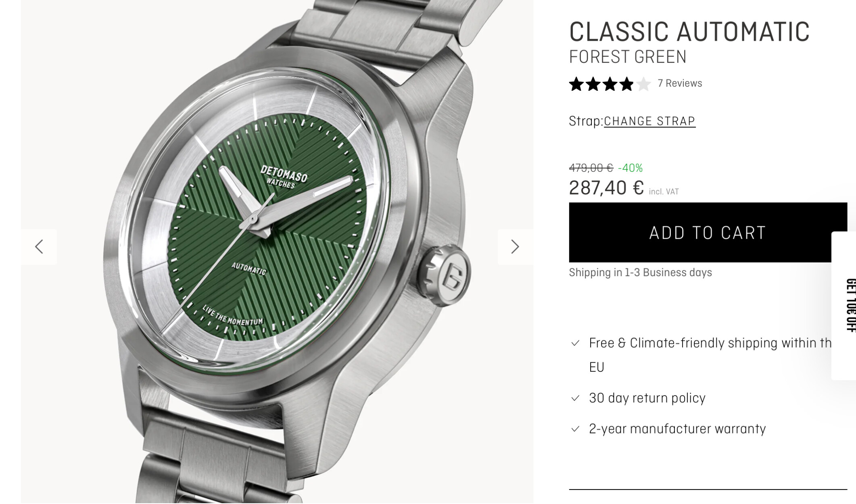This screenshot has width=856, height=504.
Task: Select the empty fifth rating star
Action: pyautogui.click(x=643, y=84)
